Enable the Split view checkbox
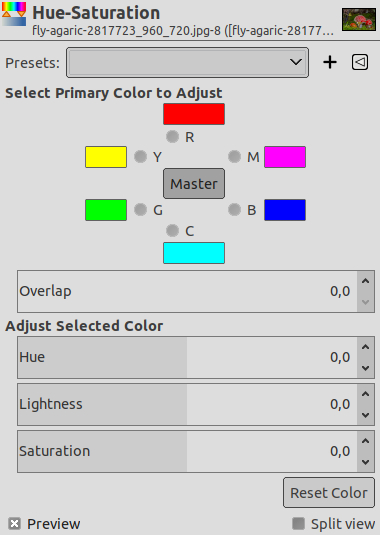The height and width of the screenshot is (535, 380). tap(298, 524)
